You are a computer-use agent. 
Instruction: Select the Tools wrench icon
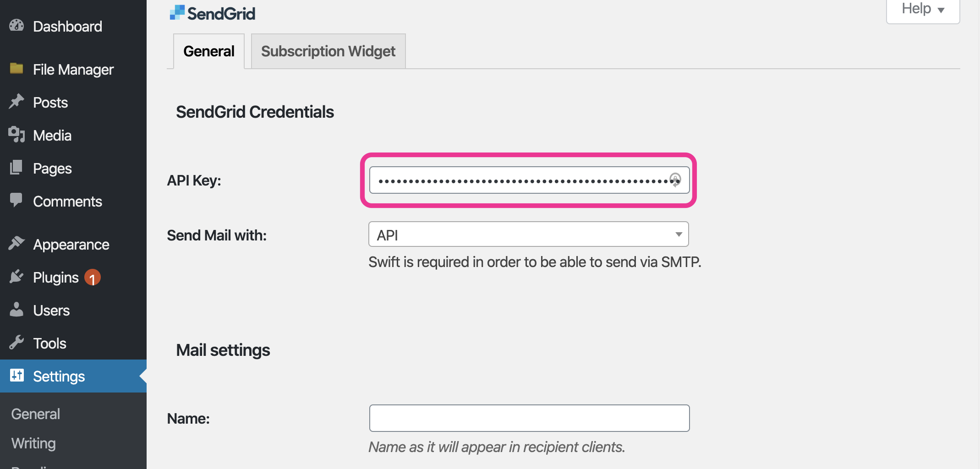pos(16,343)
